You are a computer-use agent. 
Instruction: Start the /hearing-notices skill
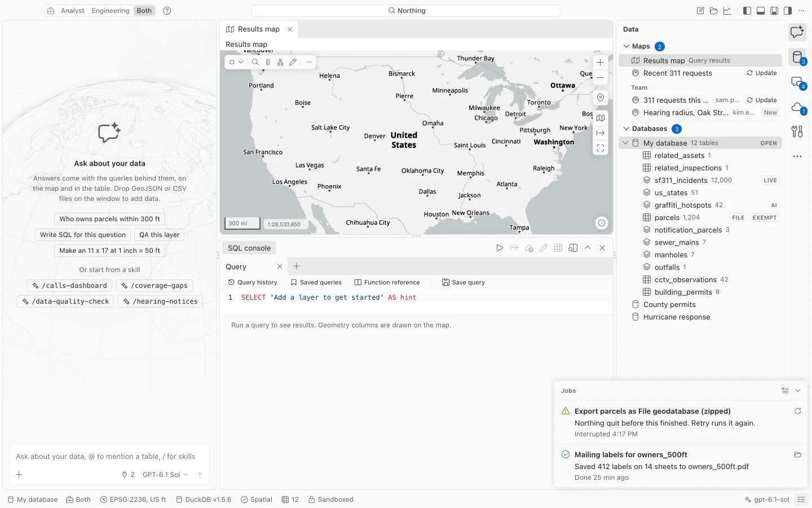tap(160, 301)
